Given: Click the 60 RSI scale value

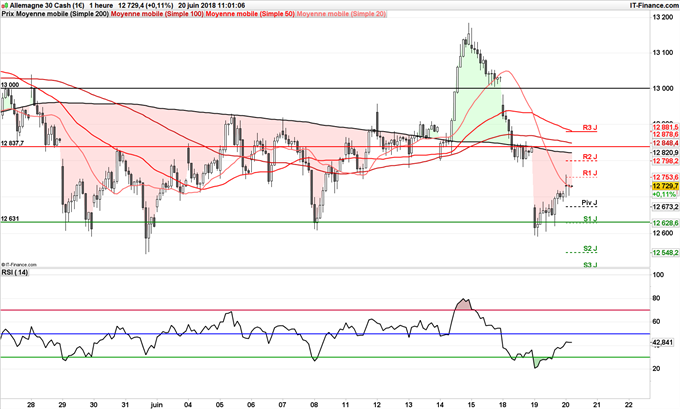Looking at the screenshot, I should (x=657, y=322).
